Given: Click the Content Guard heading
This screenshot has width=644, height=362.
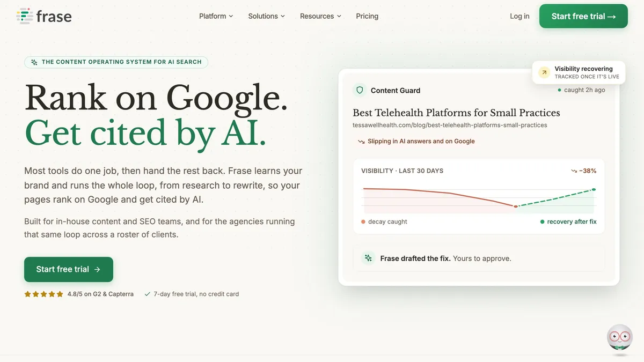Looking at the screenshot, I should point(396,91).
